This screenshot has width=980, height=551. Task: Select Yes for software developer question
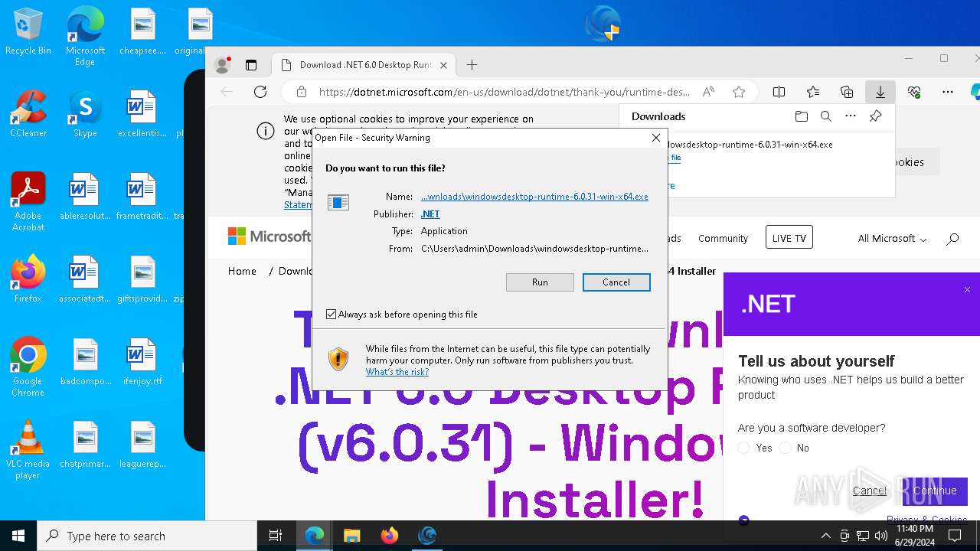tap(743, 448)
